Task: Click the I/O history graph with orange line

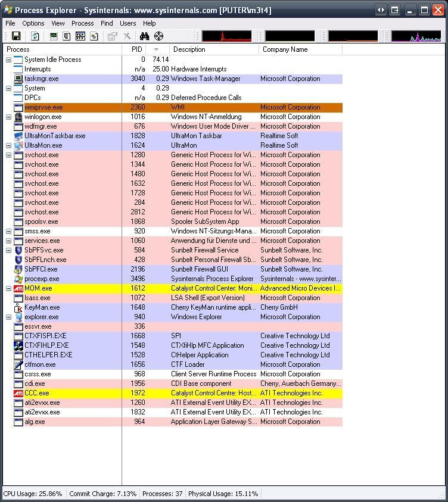Action: pyautogui.click(x=353, y=36)
